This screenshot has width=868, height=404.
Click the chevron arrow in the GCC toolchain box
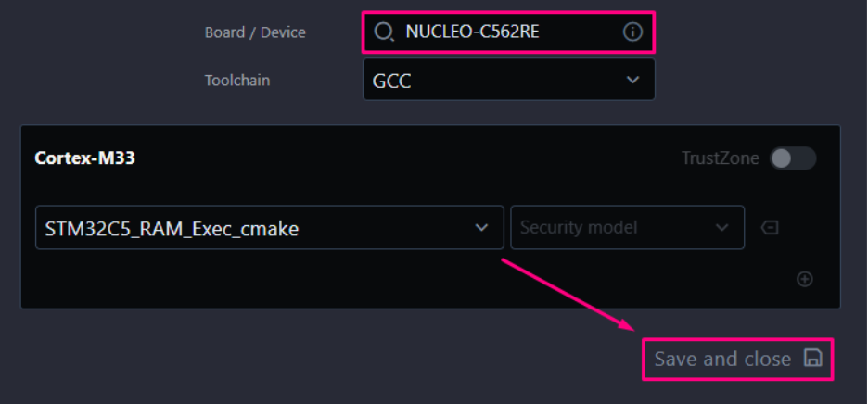point(632,81)
